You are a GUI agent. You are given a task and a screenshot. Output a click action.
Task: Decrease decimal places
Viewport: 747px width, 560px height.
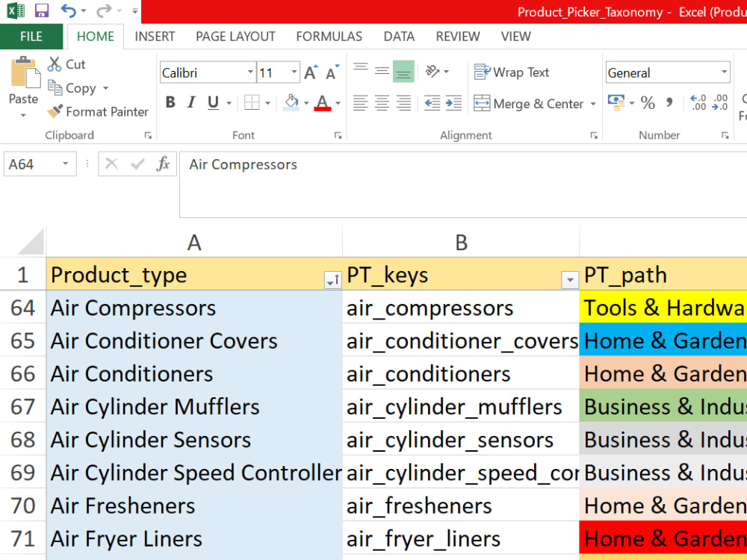pyautogui.click(x=719, y=102)
